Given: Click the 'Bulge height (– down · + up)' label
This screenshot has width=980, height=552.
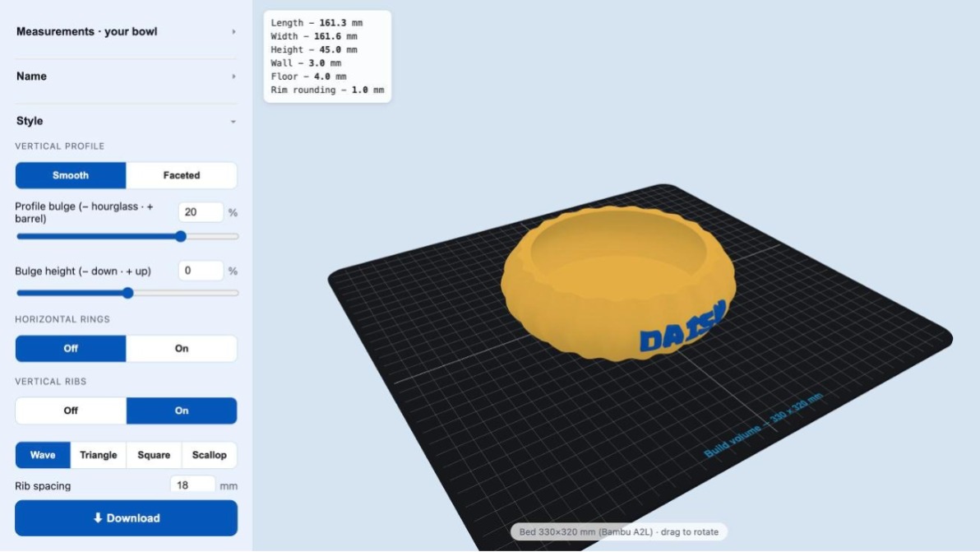Looking at the screenshot, I should pos(83,271).
